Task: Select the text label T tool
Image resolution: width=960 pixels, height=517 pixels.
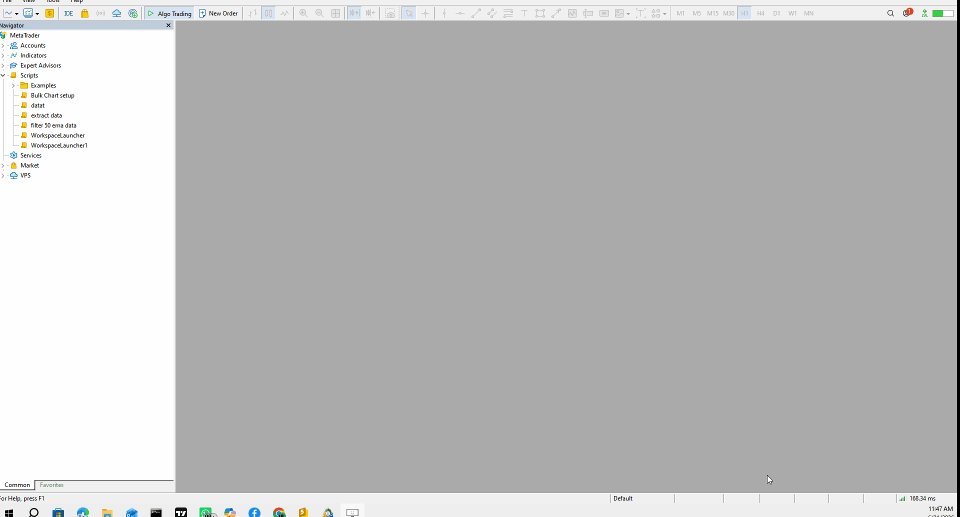Action: (524, 13)
